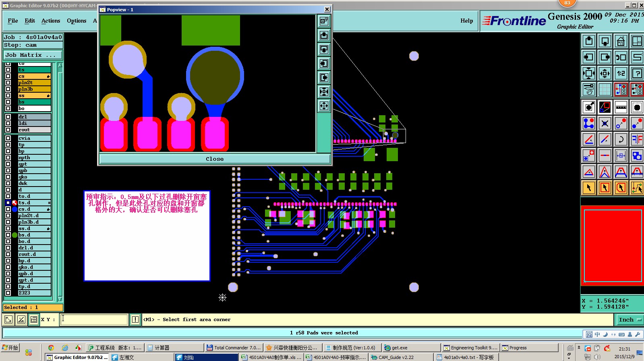Toggle checkbox for rout layer
The height and width of the screenshot is (361, 644).
click(x=8, y=130)
